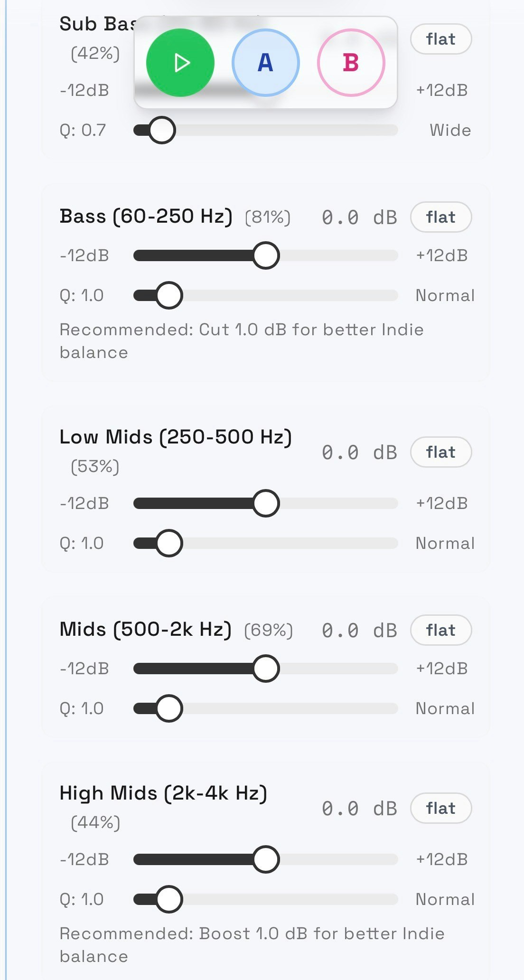Click flat button for Low Mids

click(x=440, y=452)
